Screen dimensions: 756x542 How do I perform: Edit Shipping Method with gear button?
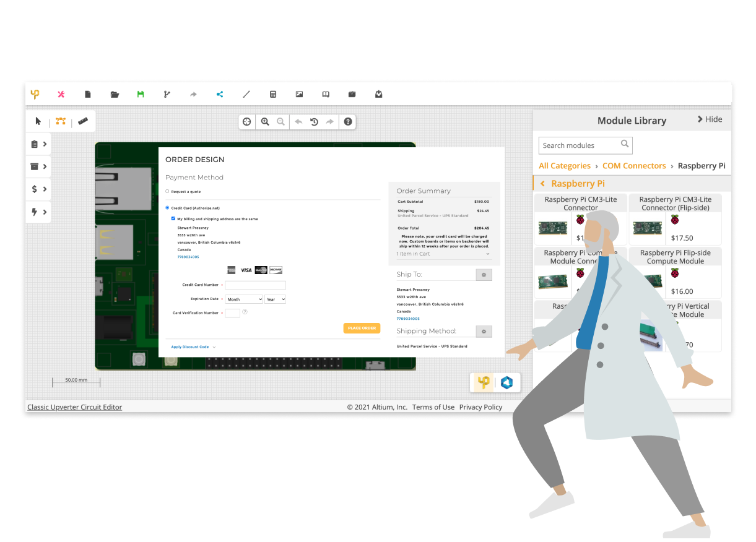[x=484, y=332]
